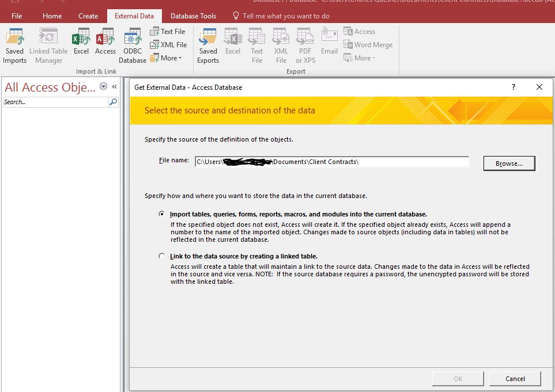Import a Text File
The width and height of the screenshot is (555, 392).
click(x=167, y=32)
